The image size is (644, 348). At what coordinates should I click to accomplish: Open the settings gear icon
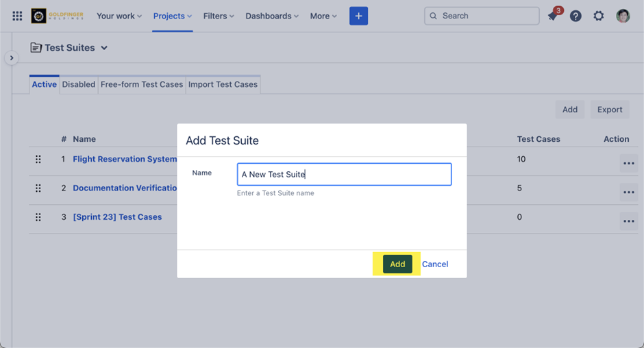coord(599,16)
